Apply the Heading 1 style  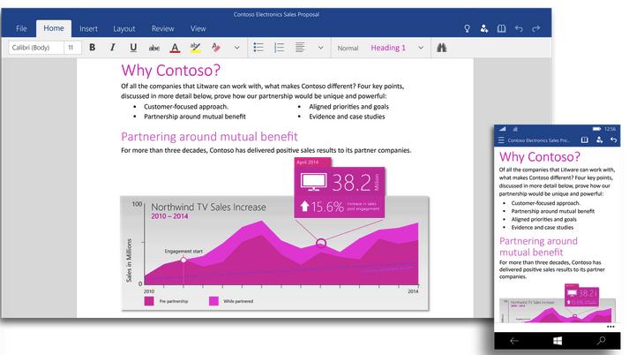coord(388,48)
